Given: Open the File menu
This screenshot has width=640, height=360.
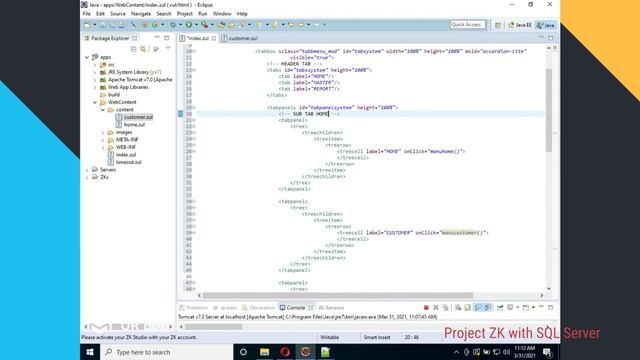Looking at the screenshot, I should (87, 14).
